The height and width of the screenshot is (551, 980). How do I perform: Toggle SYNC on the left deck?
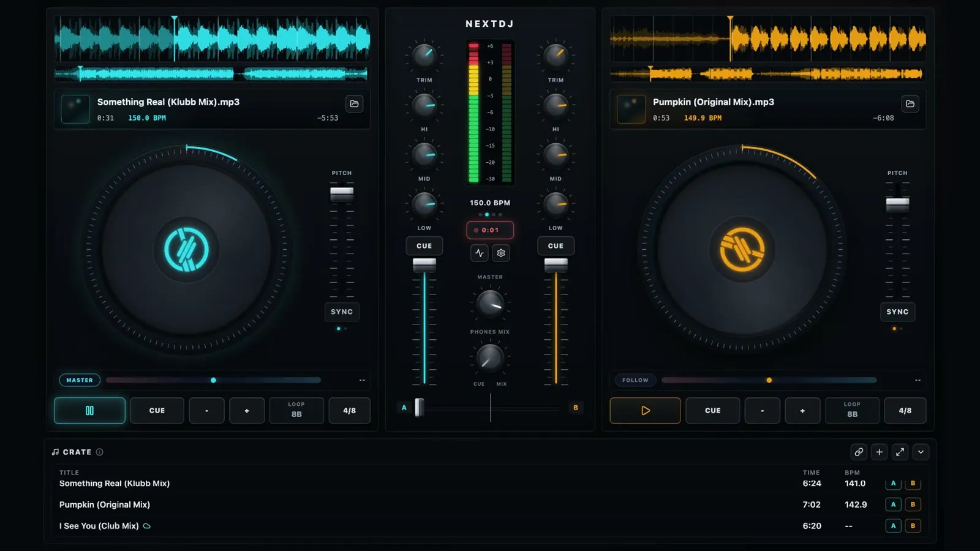[342, 312]
